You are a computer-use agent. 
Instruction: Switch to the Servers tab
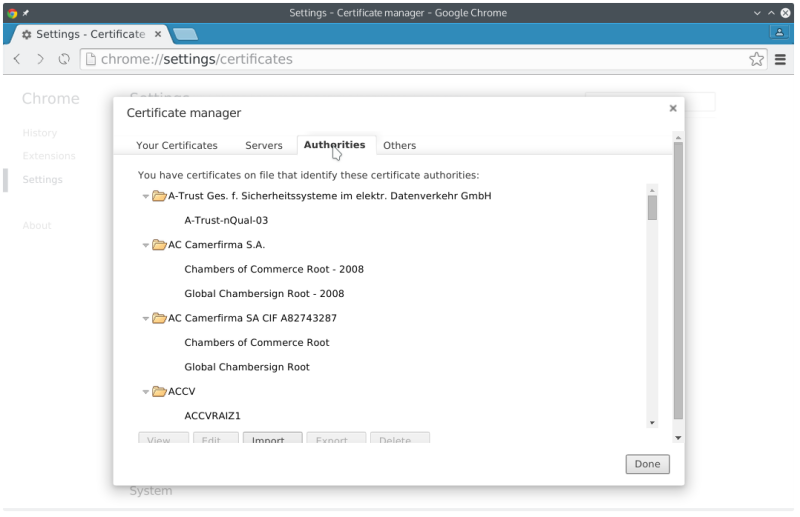(x=264, y=146)
